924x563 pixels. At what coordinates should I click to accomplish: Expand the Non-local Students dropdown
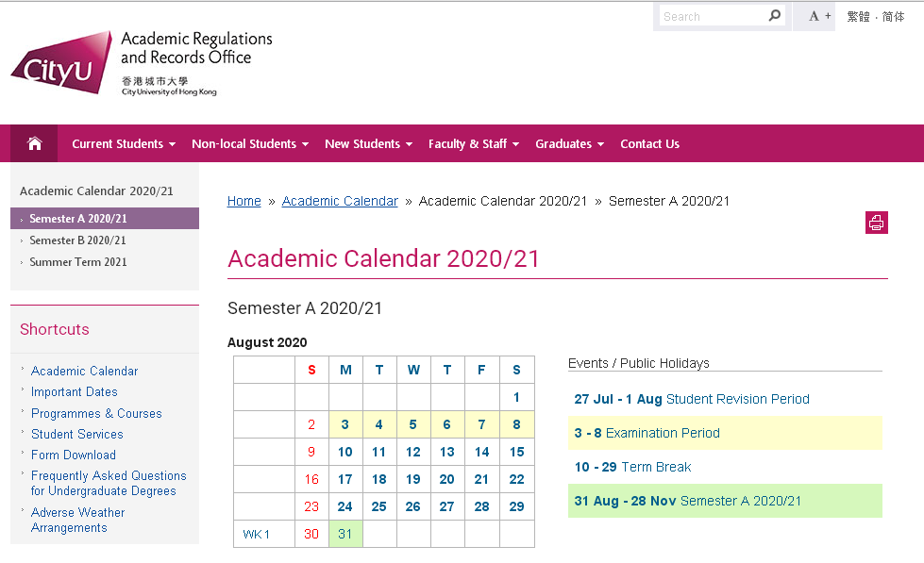(250, 143)
